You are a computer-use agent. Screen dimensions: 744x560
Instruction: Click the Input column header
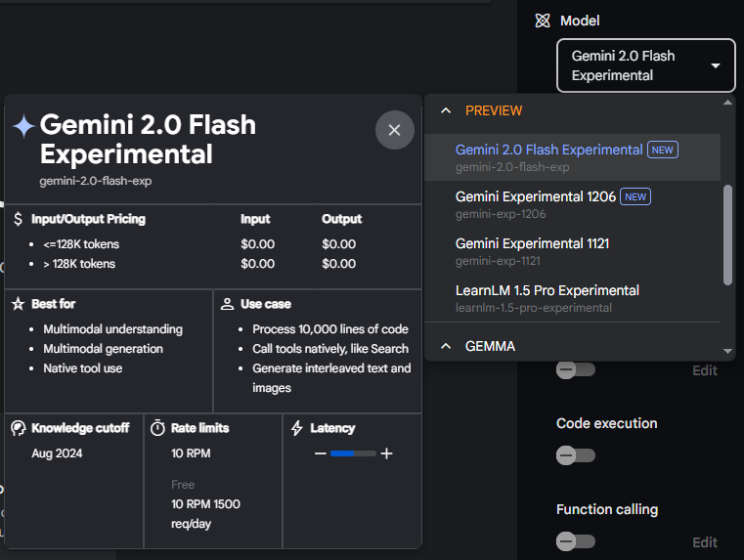[x=255, y=219]
